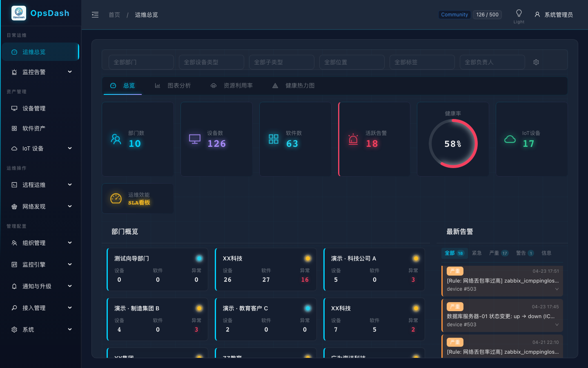Select the 警告 1 alerts filter tab
Viewport: 588px width, 368px height.
[x=525, y=253]
